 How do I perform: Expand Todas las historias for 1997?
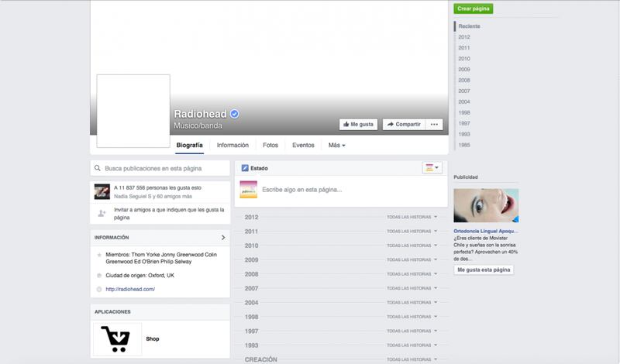pos(412,331)
